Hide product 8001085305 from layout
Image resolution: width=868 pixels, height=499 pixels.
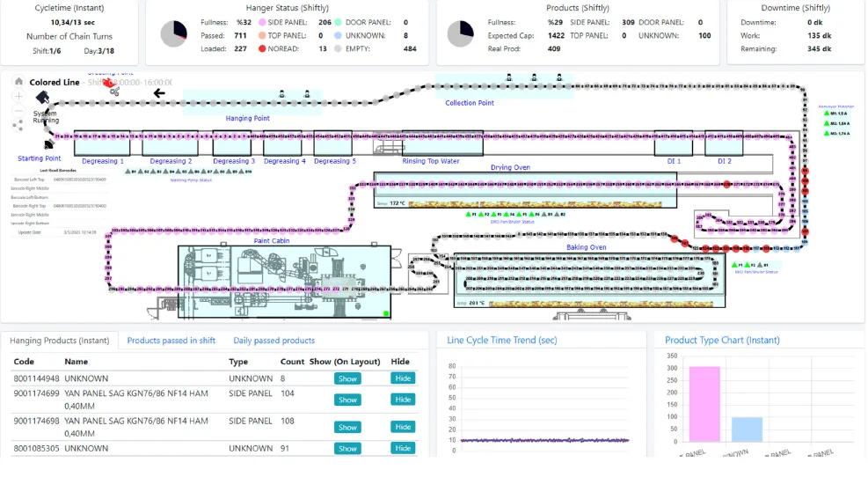tap(403, 448)
